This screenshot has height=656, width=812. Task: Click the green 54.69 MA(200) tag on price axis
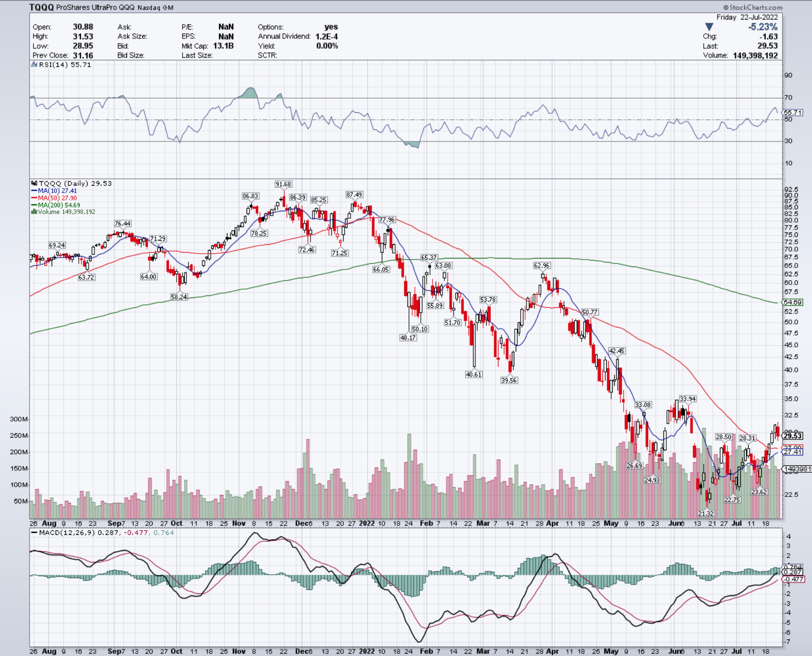(793, 302)
